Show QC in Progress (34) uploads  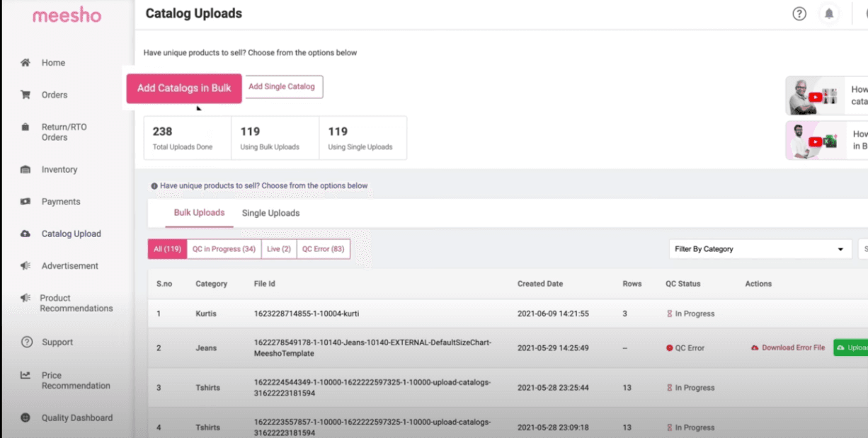[223, 248]
